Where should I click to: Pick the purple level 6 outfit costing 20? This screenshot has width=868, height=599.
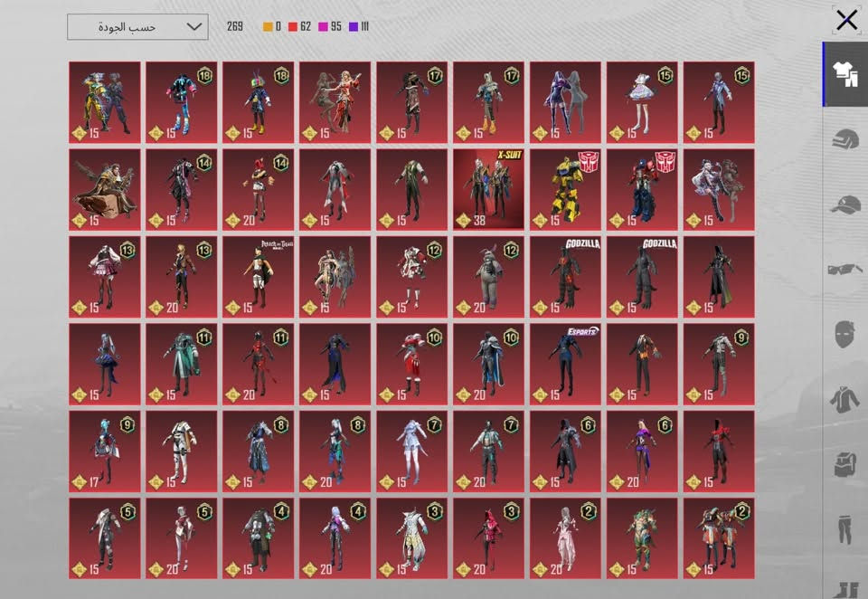642,451
